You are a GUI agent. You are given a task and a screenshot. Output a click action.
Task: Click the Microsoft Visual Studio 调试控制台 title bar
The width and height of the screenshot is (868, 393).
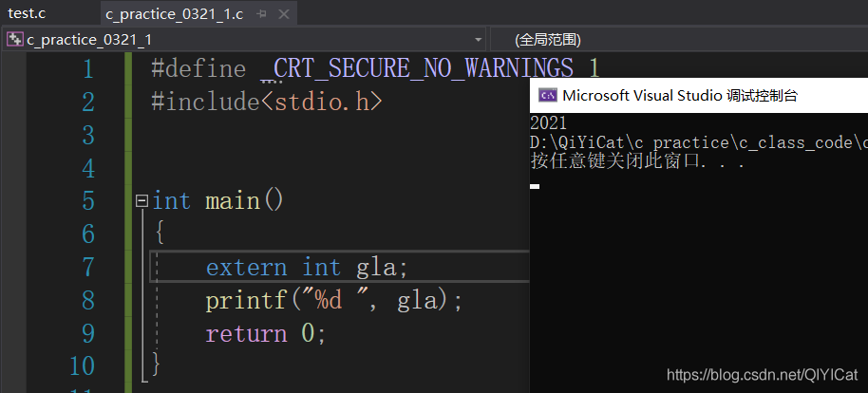coord(699,95)
